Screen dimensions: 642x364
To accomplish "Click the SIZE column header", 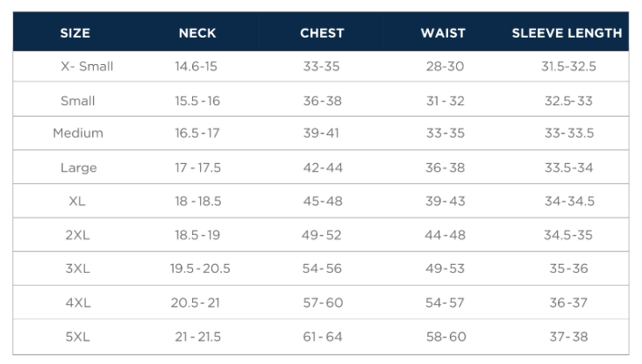I will 75,33.
